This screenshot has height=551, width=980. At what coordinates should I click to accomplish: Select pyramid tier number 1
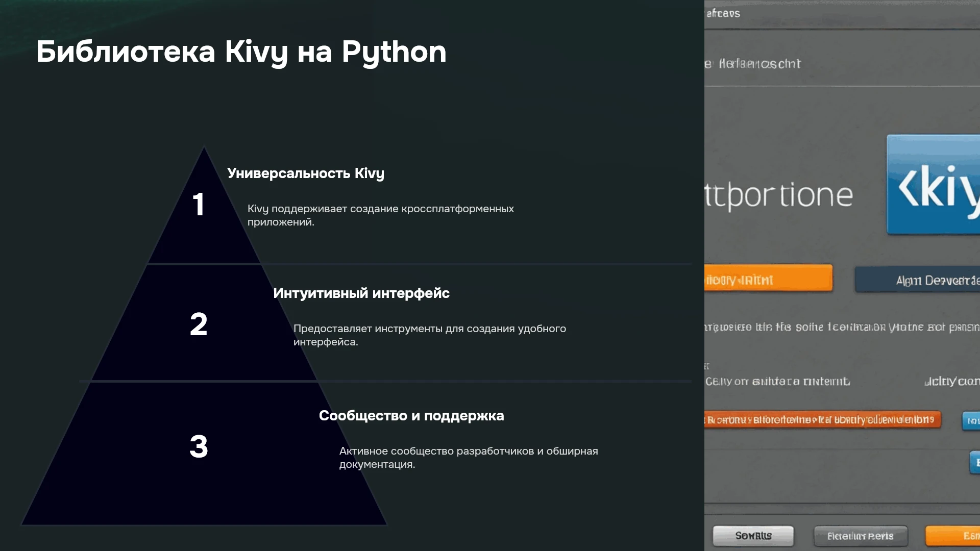[204, 205]
